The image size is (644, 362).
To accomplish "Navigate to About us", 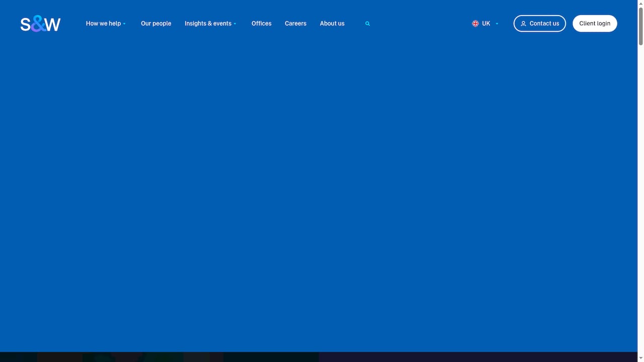I will coord(332,24).
